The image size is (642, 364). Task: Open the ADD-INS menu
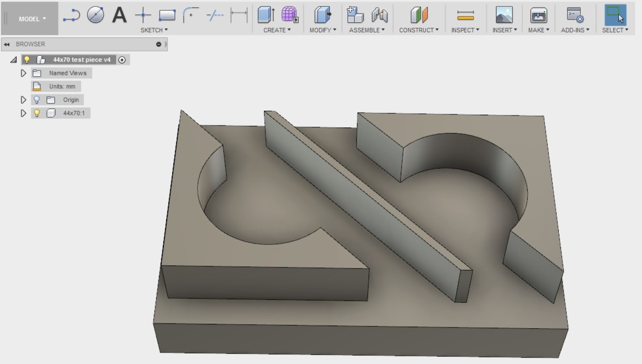575,29
